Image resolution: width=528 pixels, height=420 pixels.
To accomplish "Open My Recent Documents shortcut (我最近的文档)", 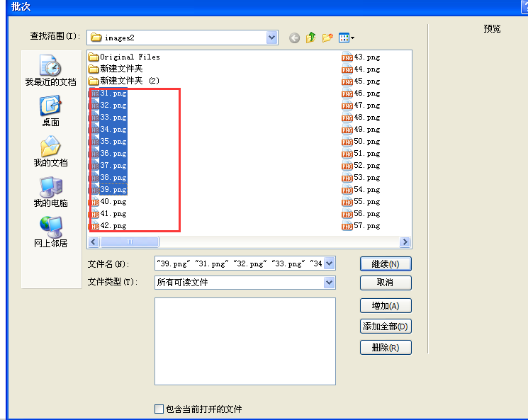I will click(50, 70).
